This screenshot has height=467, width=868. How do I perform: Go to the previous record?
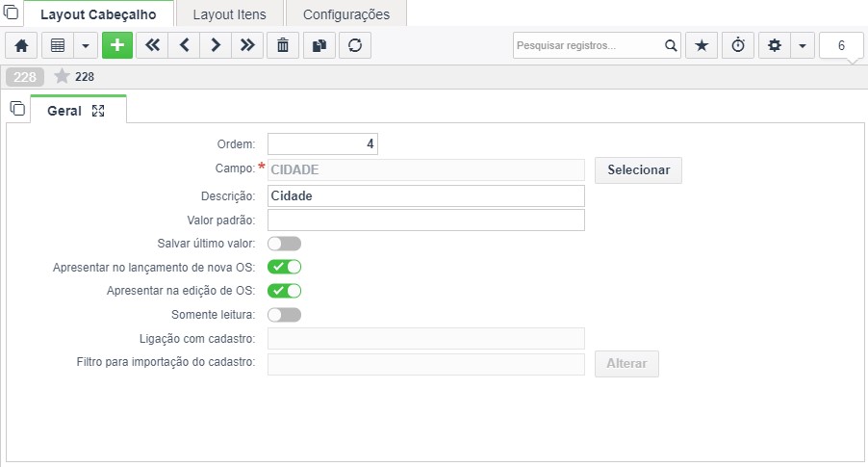tap(185, 45)
